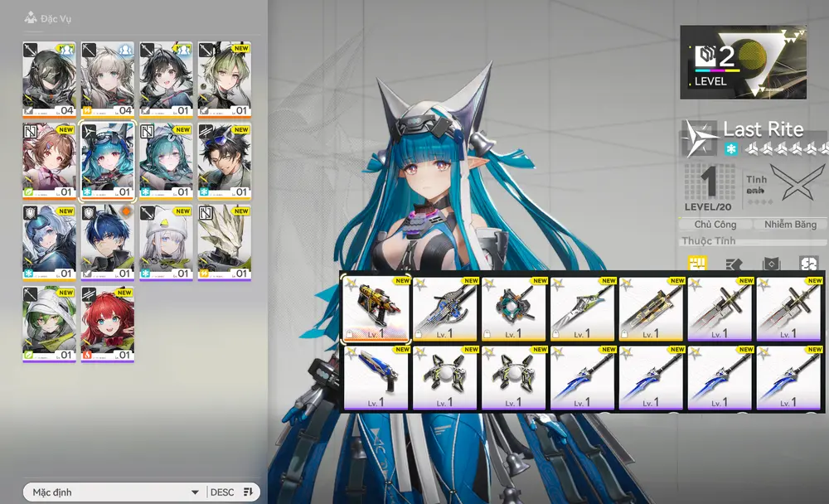Select the brown-haired operator with pink bow
Screen dimensions: 829x504
[49, 162]
